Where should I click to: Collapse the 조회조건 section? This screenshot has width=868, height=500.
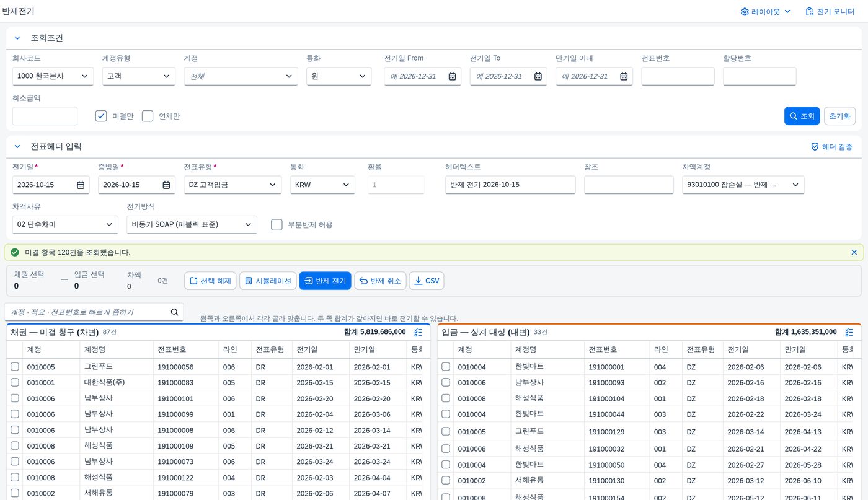(17, 38)
